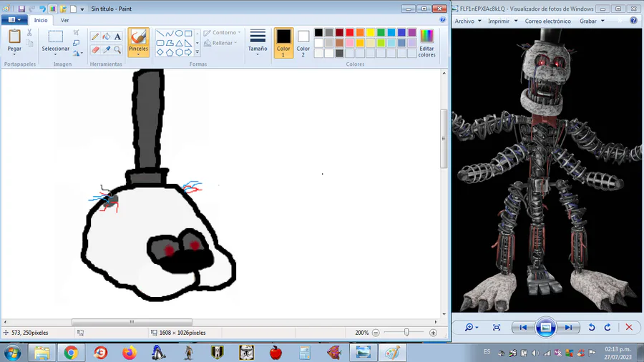The image size is (644, 362).
Task: Select the Fill with color bucket tool
Action: pos(107,36)
